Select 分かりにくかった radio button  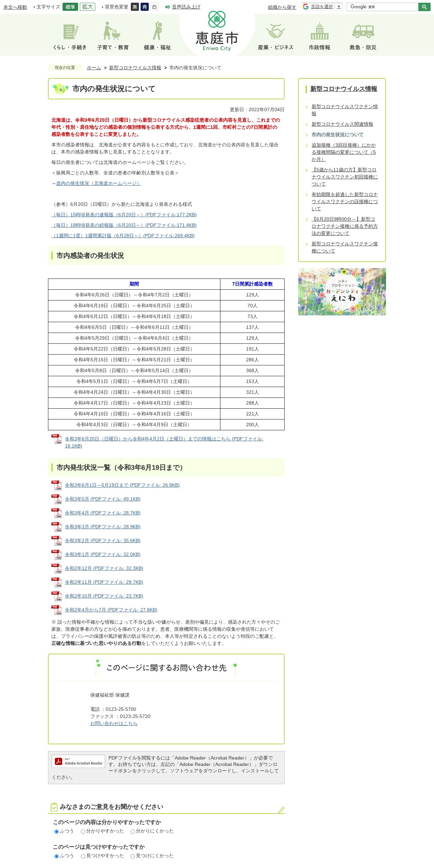(132, 831)
